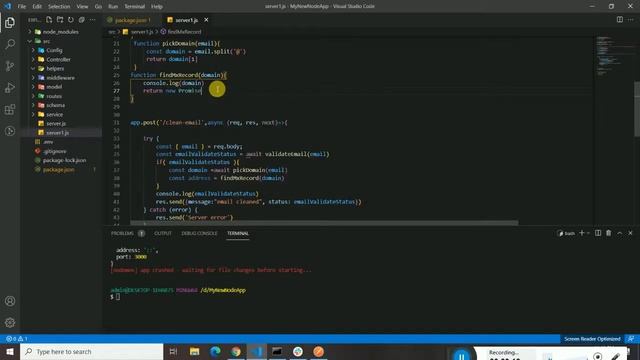Close the terminal panel
640x360 pixels.
(630, 233)
